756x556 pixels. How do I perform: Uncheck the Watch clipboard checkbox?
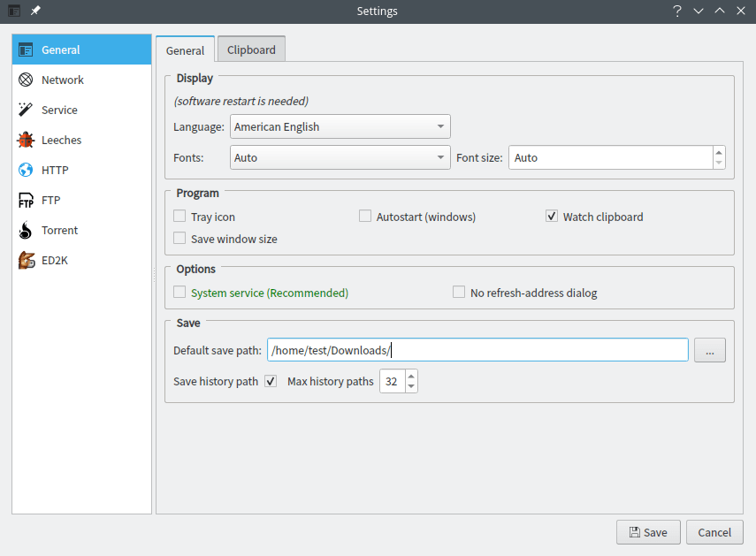point(552,216)
